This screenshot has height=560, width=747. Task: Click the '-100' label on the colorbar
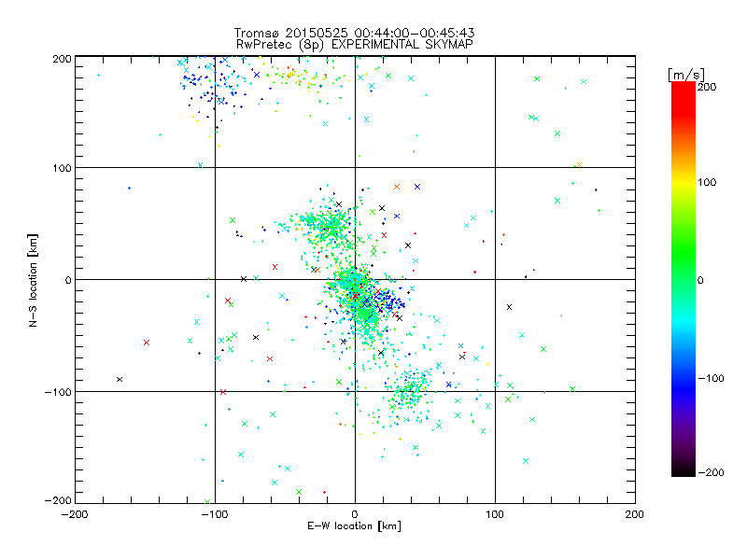711,378
